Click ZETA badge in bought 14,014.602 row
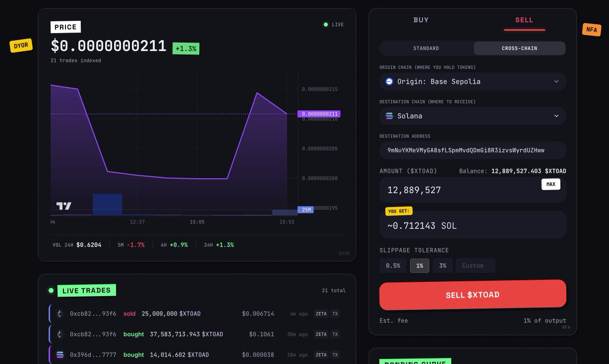 (x=321, y=355)
